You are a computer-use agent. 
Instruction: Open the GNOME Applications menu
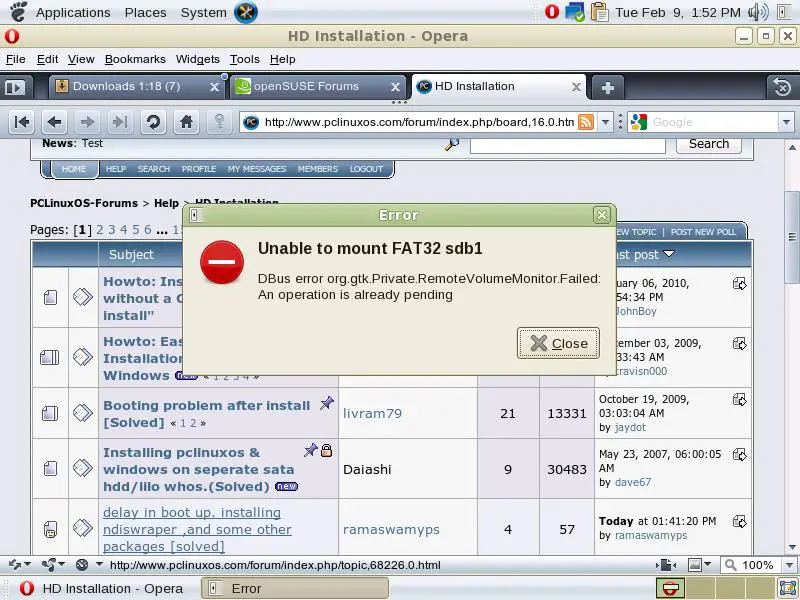(x=73, y=12)
